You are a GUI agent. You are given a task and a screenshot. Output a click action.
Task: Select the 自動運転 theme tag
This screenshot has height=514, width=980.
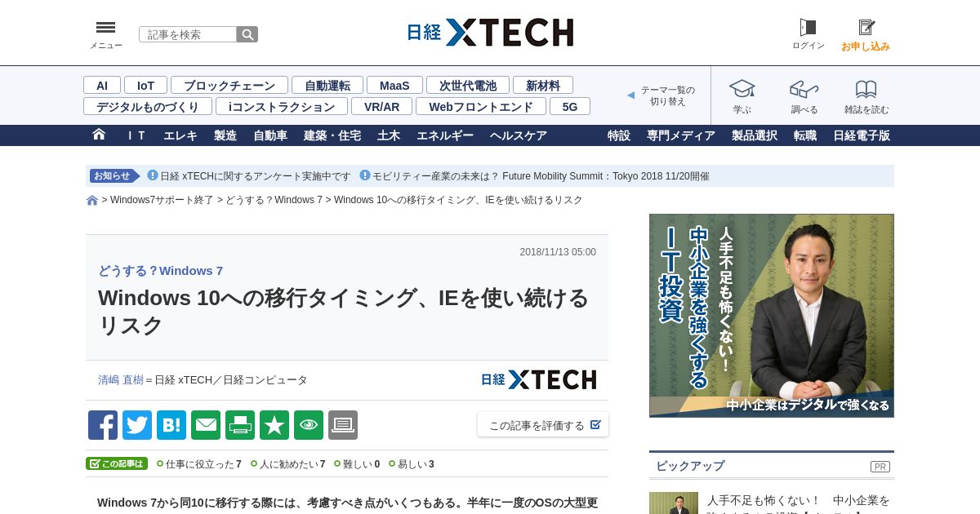pos(327,85)
